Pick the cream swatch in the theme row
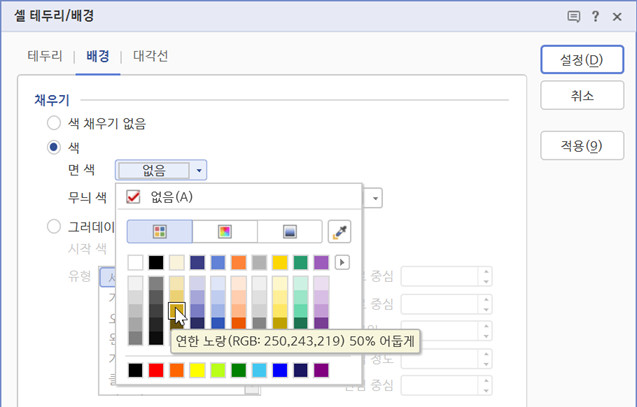 pyautogui.click(x=177, y=262)
